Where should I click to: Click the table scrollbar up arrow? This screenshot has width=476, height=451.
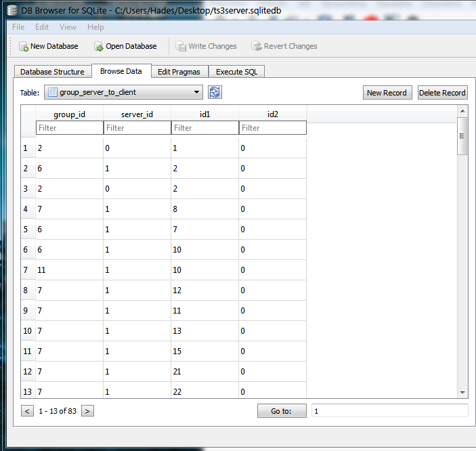(x=462, y=111)
